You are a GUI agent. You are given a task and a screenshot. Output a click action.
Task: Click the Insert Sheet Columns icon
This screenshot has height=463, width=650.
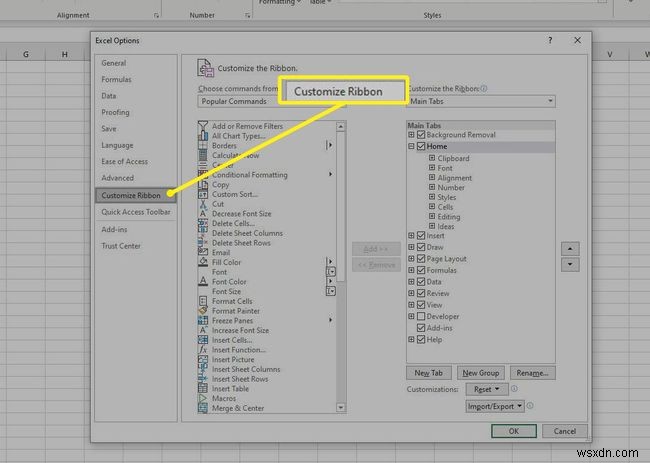pyautogui.click(x=203, y=369)
